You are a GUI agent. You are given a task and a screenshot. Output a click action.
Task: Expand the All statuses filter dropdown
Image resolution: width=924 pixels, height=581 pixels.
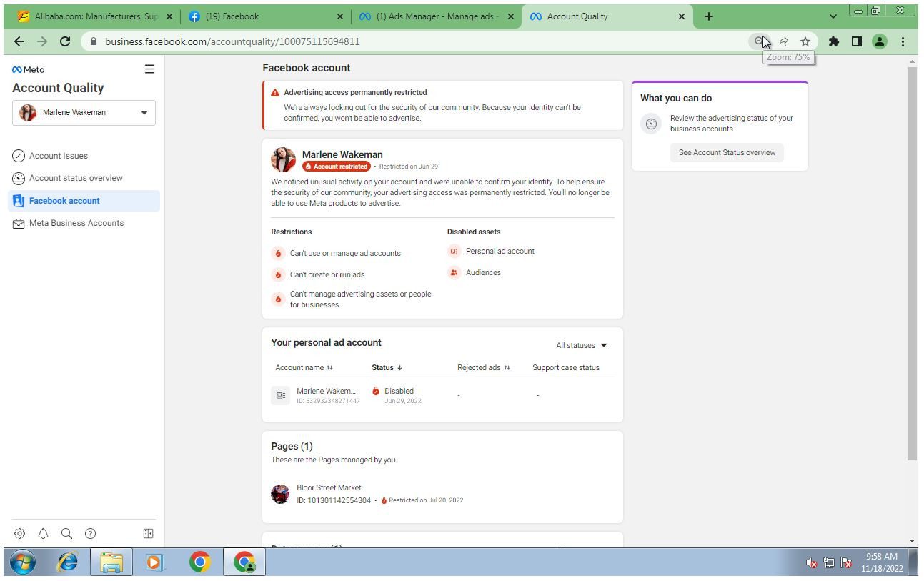581,346
